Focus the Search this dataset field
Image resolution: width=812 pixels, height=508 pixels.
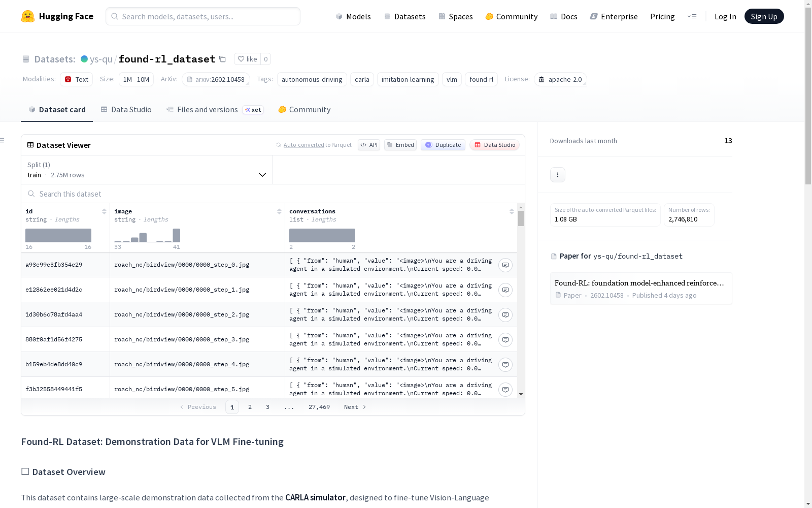tap(273, 194)
